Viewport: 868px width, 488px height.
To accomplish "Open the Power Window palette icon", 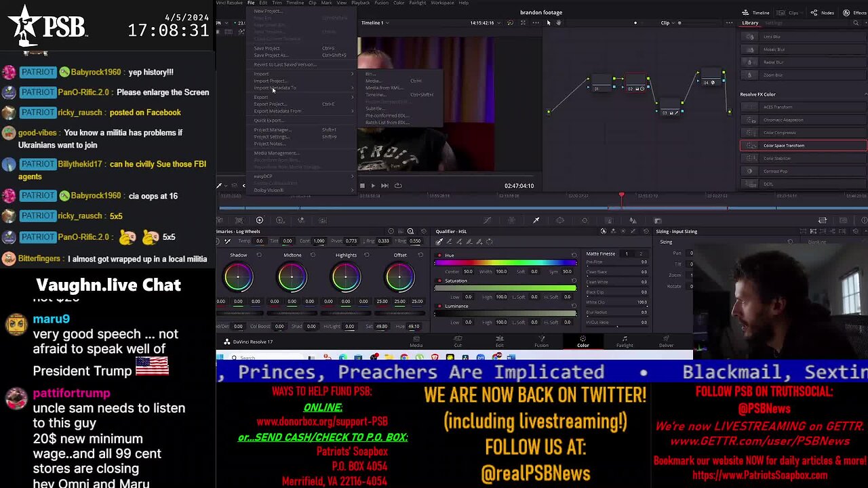I will tap(560, 220).
